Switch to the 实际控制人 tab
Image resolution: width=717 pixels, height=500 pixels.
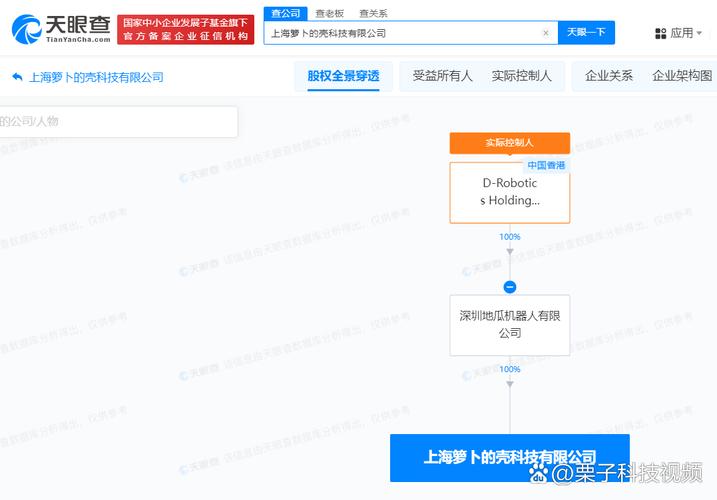tap(521, 76)
